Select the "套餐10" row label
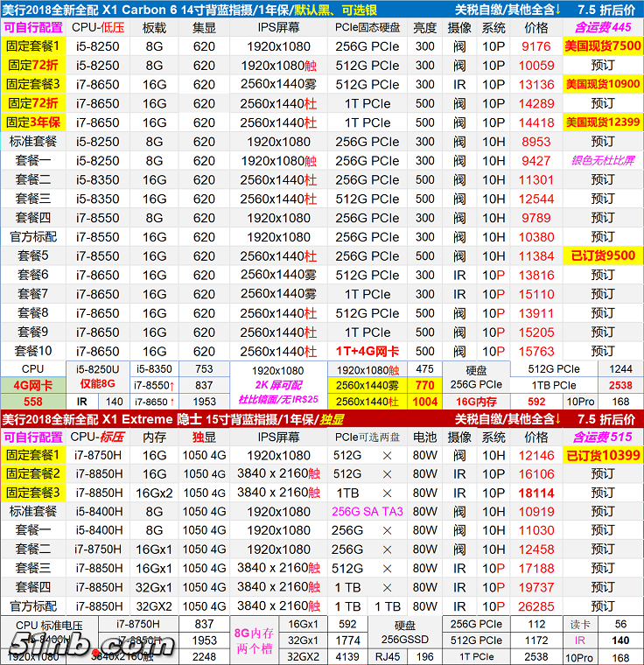The width and height of the screenshot is (644, 665). coord(33,351)
